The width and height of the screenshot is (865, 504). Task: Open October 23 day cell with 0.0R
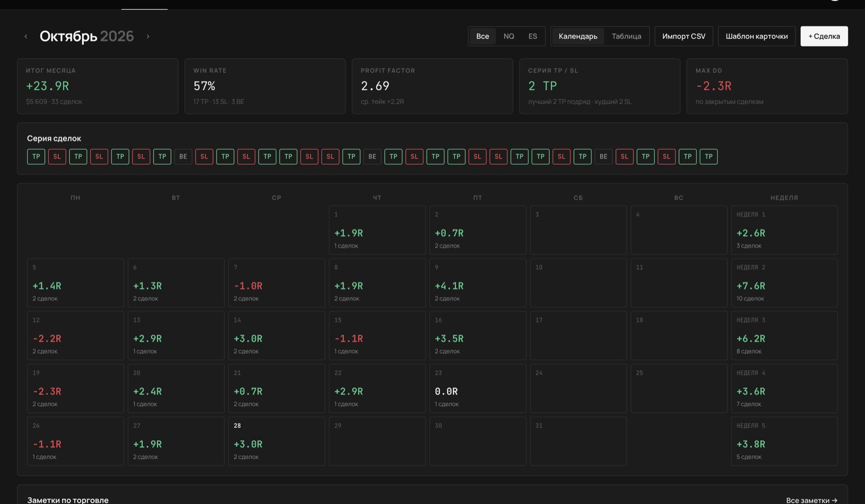pyautogui.click(x=478, y=388)
